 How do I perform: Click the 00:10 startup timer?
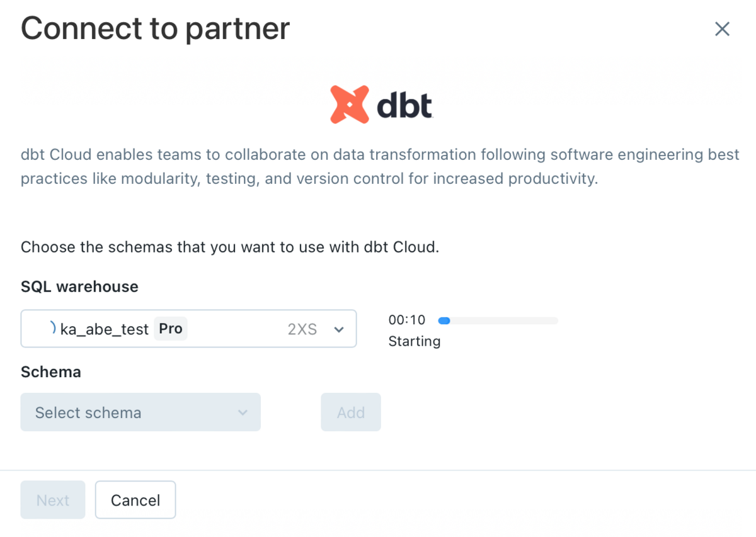click(408, 320)
